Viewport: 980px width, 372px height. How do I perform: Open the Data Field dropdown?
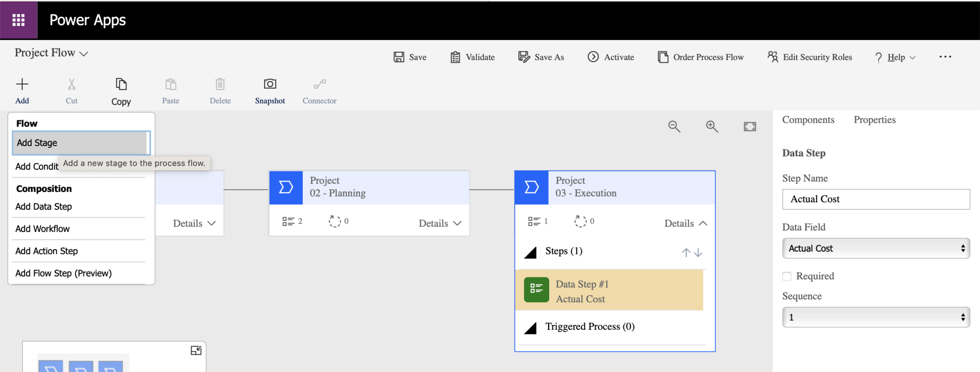(875, 248)
